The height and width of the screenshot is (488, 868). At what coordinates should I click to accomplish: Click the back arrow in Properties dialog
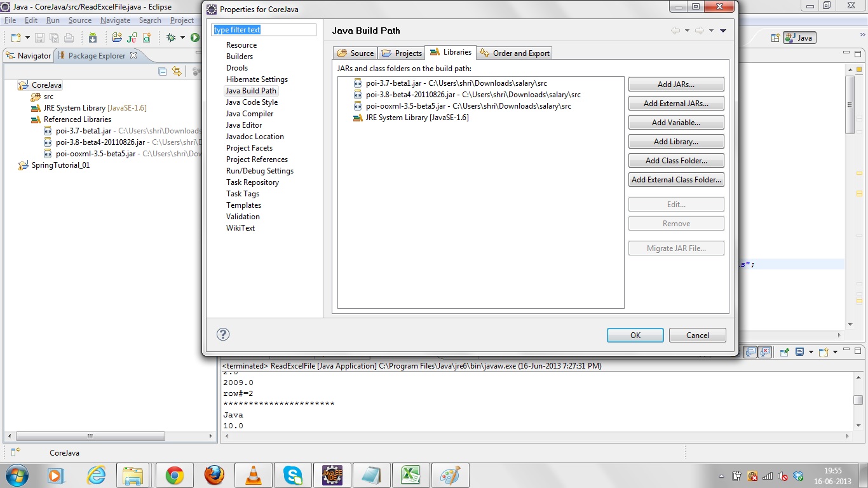675,30
